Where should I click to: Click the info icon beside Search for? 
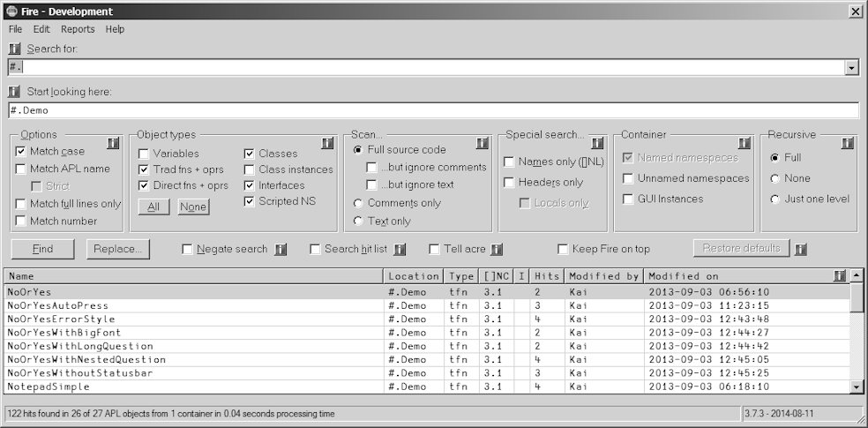pyautogui.click(x=15, y=49)
